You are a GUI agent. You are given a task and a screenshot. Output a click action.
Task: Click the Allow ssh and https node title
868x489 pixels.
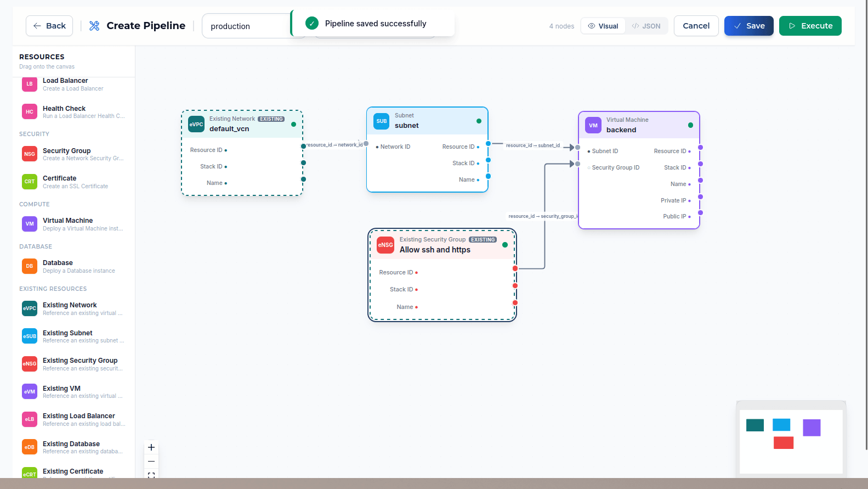coord(435,250)
